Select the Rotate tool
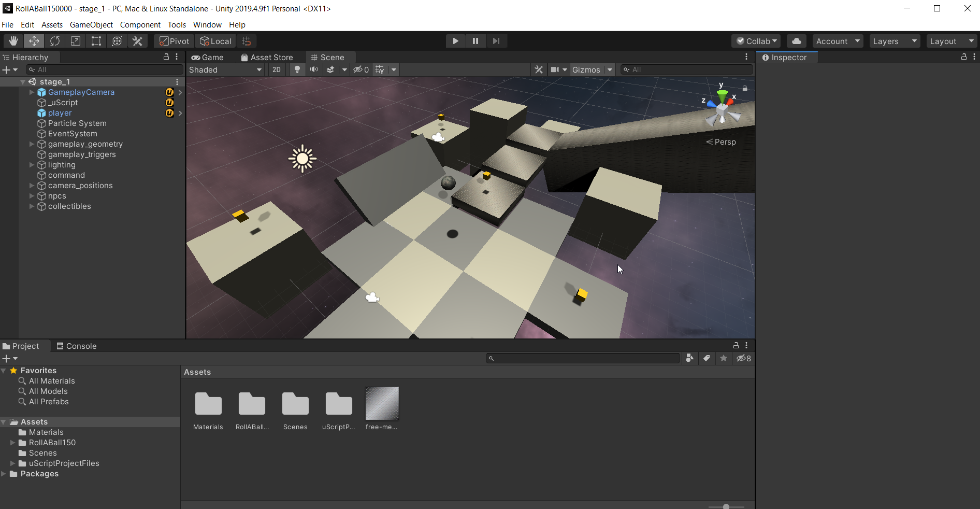The image size is (980, 509). pyautogui.click(x=55, y=41)
